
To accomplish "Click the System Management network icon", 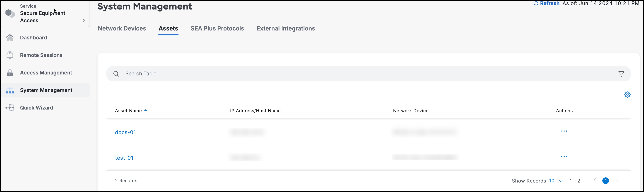I will [10, 90].
